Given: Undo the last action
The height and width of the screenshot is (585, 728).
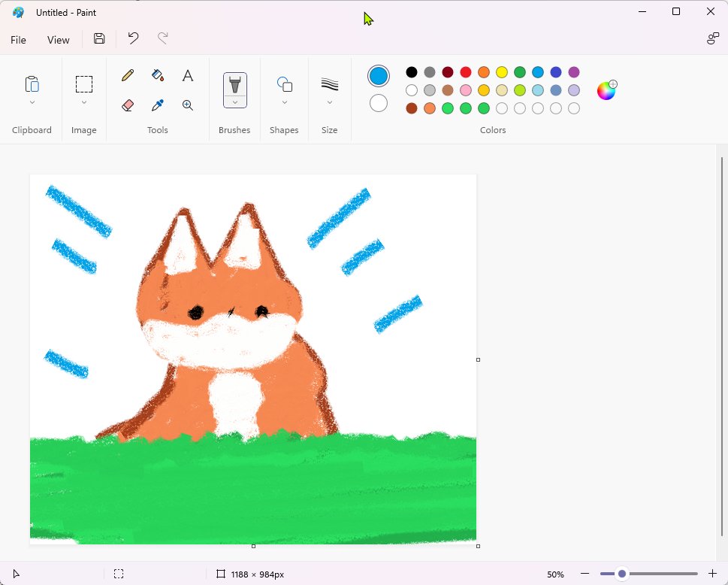Looking at the screenshot, I should pos(133,38).
